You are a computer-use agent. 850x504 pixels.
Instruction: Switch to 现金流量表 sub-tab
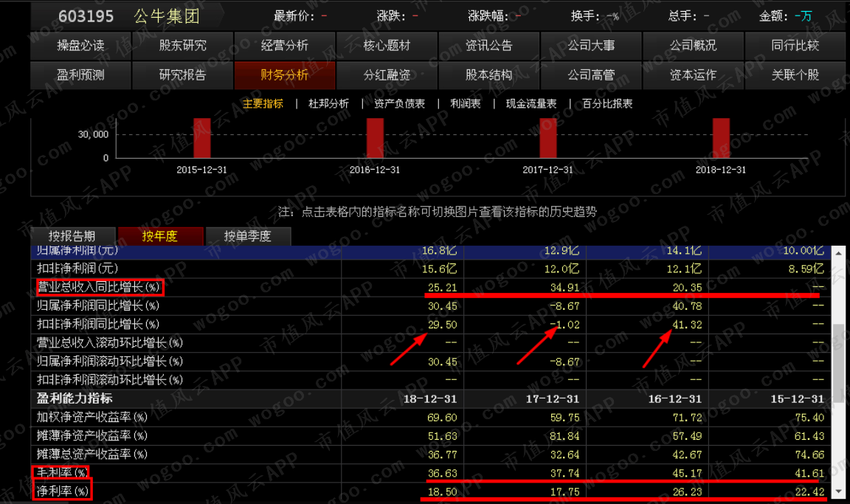pyautogui.click(x=531, y=103)
